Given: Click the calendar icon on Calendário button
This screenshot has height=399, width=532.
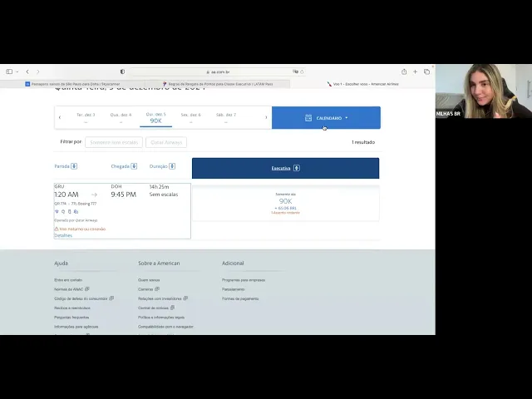Looking at the screenshot, I should pyautogui.click(x=308, y=118).
